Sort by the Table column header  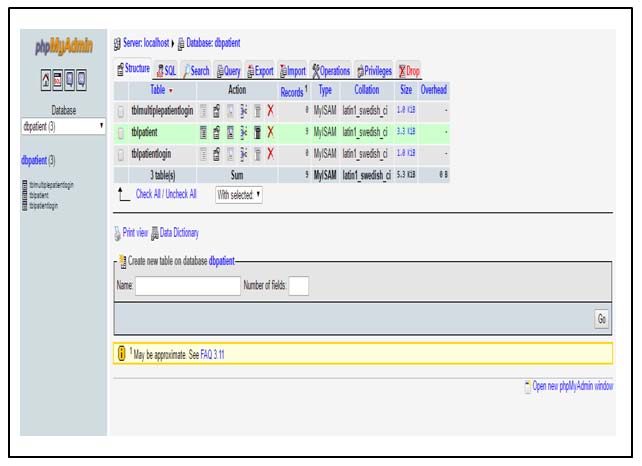click(x=156, y=90)
